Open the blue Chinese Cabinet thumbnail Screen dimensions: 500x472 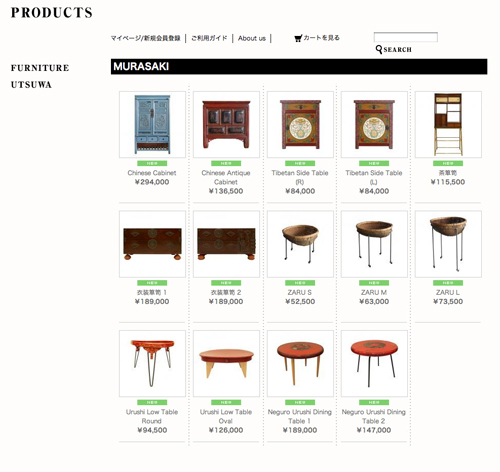point(152,124)
